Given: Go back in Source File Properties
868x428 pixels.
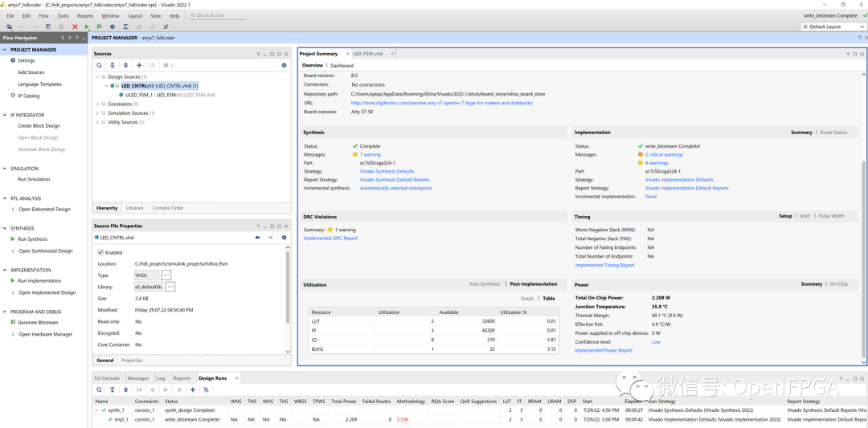Looking at the screenshot, I should tap(257, 237).
